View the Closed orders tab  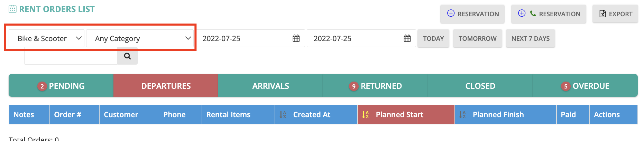coord(480,86)
